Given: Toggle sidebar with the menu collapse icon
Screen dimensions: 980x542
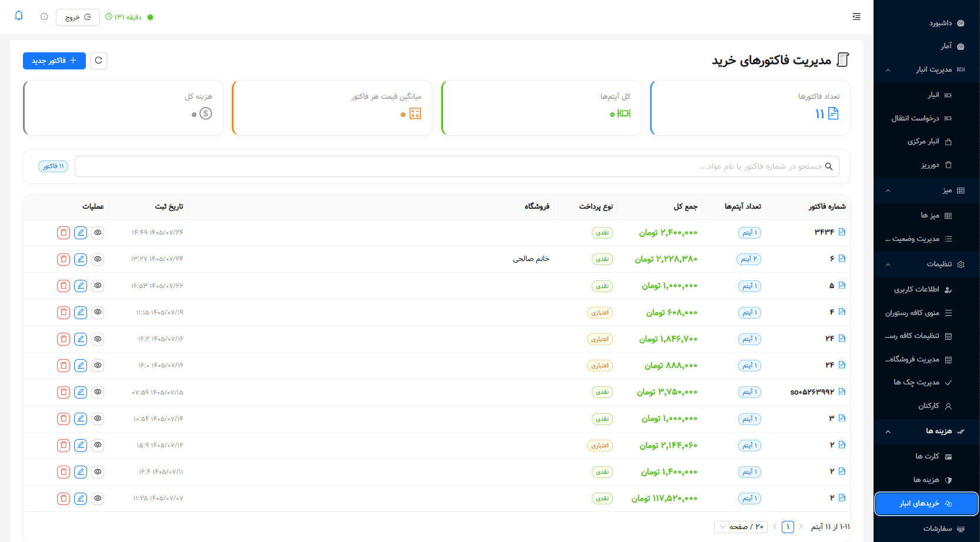Looking at the screenshot, I should (856, 16).
